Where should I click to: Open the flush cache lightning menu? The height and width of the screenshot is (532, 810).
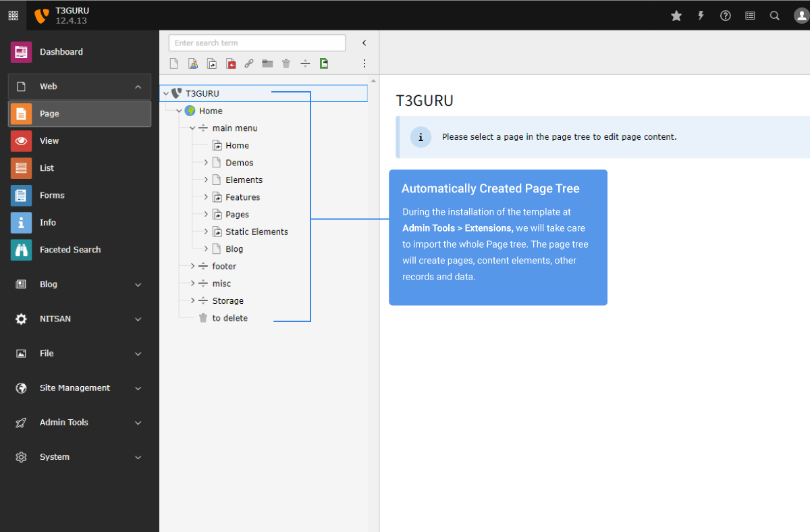(x=701, y=15)
